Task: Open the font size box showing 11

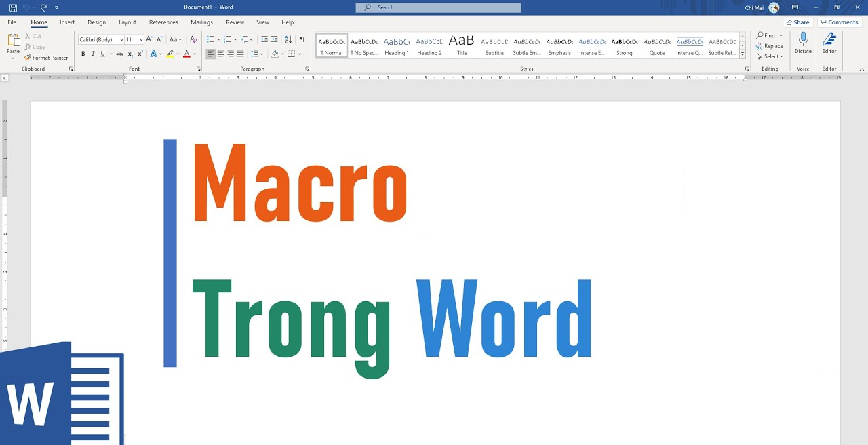Action: (x=134, y=39)
